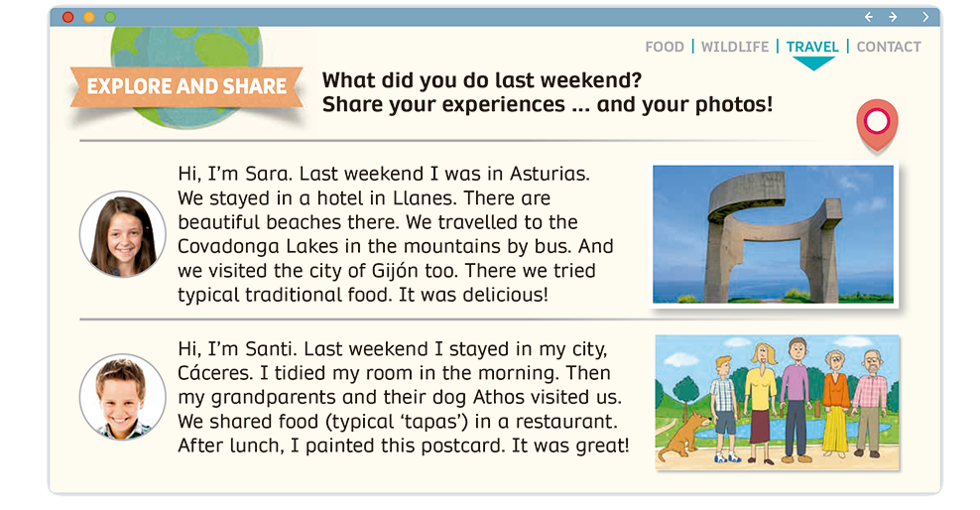Click the chevron arrow at title bar right
The height and width of the screenshot is (510, 980).
click(925, 17)
